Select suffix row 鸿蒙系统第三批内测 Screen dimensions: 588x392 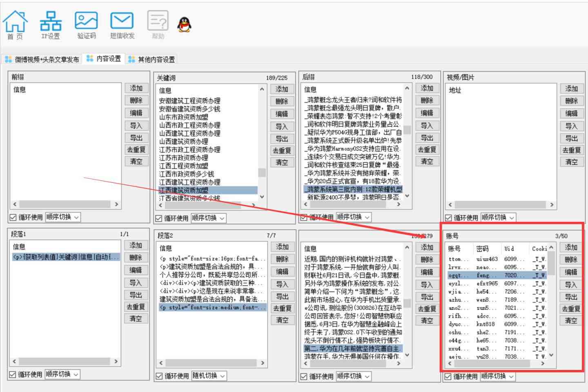tap(353, 189)
